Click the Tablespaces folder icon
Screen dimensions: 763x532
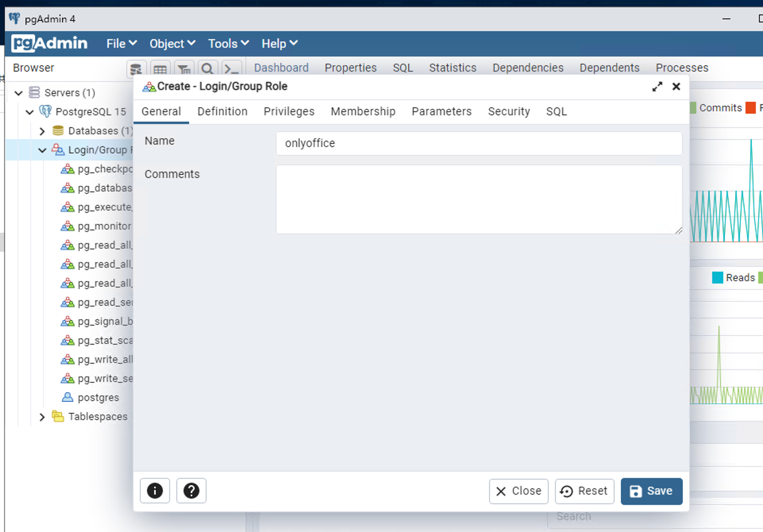pos(58,416)
